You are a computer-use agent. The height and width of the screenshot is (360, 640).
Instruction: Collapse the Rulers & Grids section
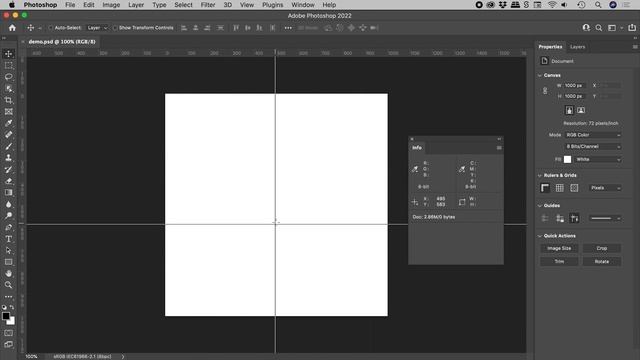pyautogui.click(x=540, y=176)
